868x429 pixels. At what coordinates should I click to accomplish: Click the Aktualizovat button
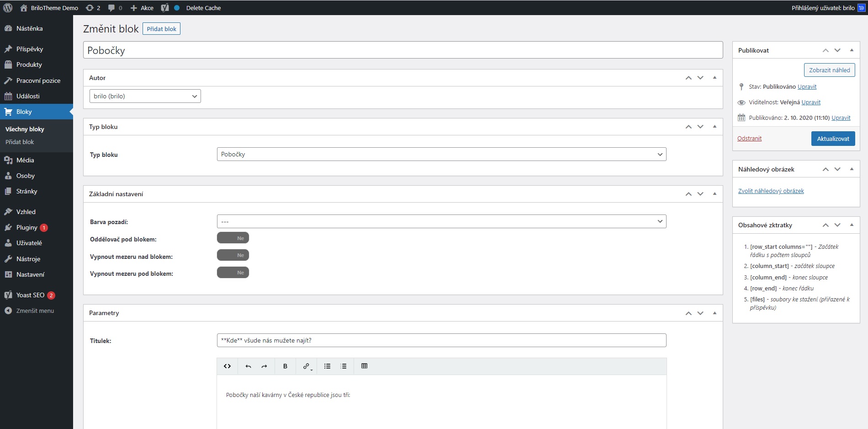tap(833, 139)
